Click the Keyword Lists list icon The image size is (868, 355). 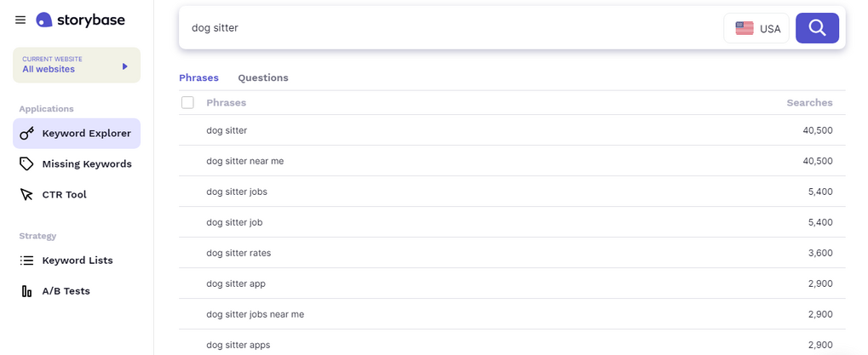click(x=26, y=261)
